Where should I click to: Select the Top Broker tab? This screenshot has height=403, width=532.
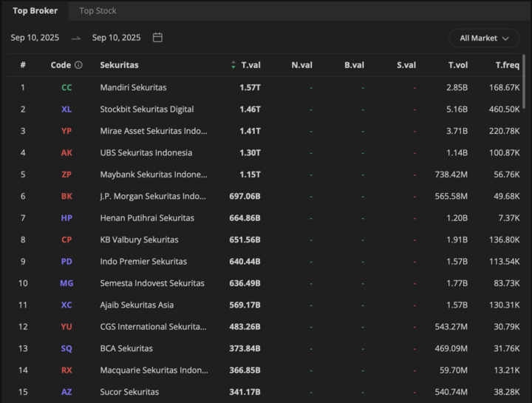pyautogui.click(x=35, y=11)
